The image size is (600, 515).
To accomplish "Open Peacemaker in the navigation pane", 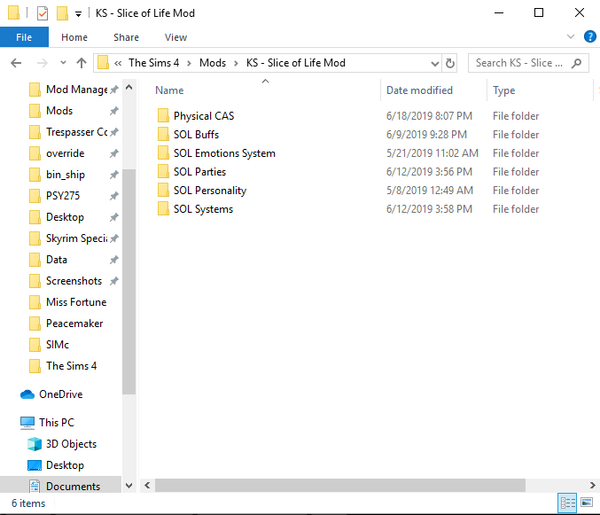I will click(75, 324).
